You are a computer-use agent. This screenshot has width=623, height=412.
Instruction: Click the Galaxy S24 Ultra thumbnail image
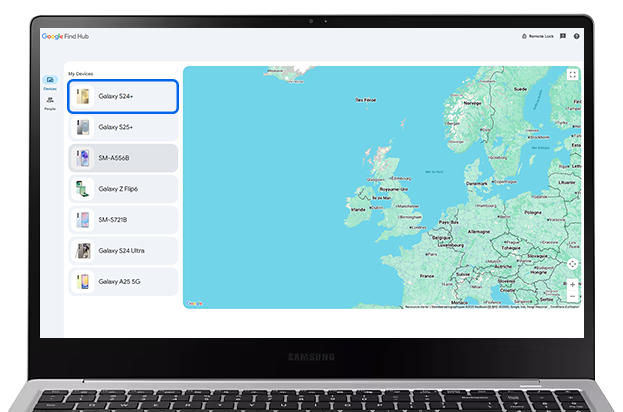point(83,251)
